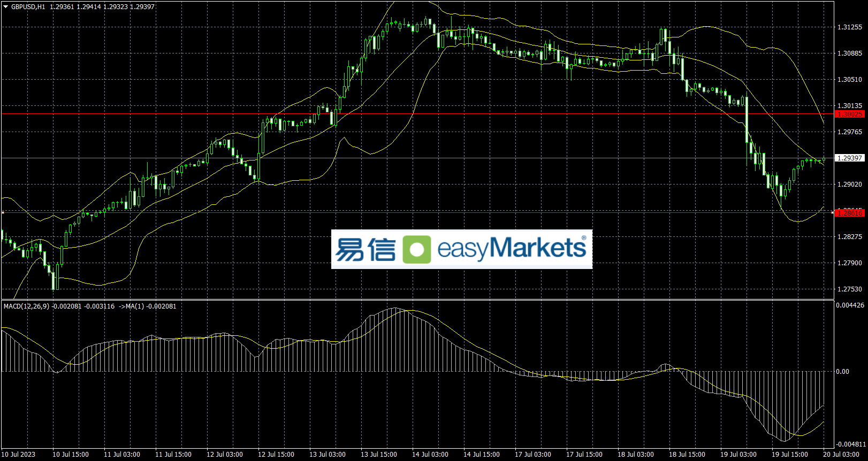This screenshot has height=461, width=868.
Task: Select the red 1.30025 price level label
Action: tap(850, 114)
